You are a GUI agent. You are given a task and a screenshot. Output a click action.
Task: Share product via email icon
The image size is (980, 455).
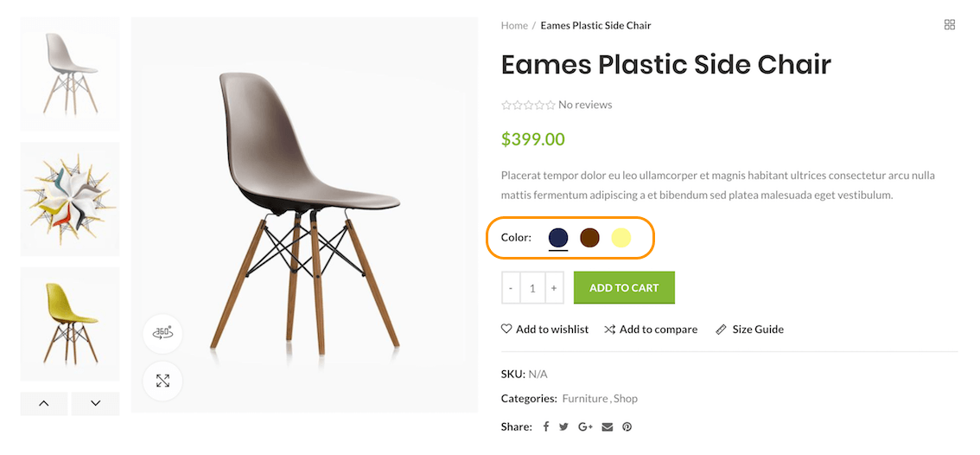click(x=608, y=426)
